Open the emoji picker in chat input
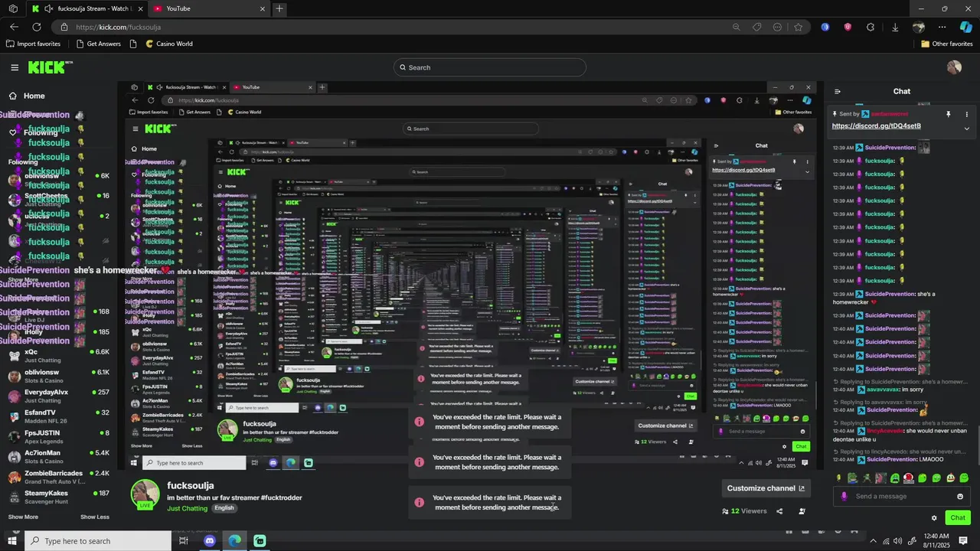 pos(960,496)
